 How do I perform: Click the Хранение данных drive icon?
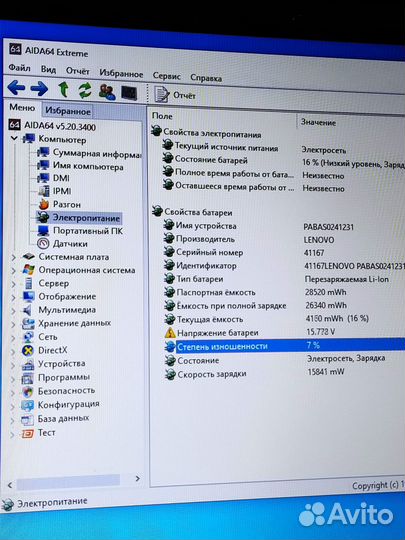[28, 323]
